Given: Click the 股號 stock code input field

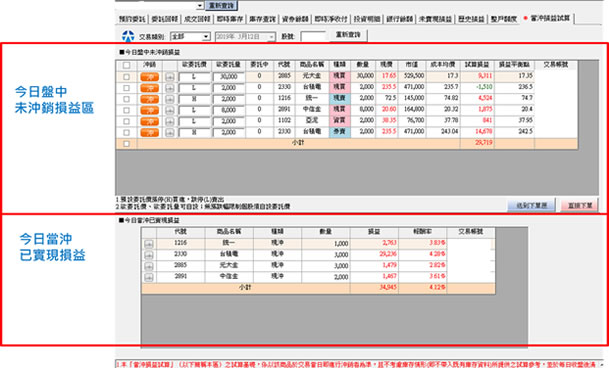Looking at the screenshot, I should pyautogui.click(x=313, y=36).
